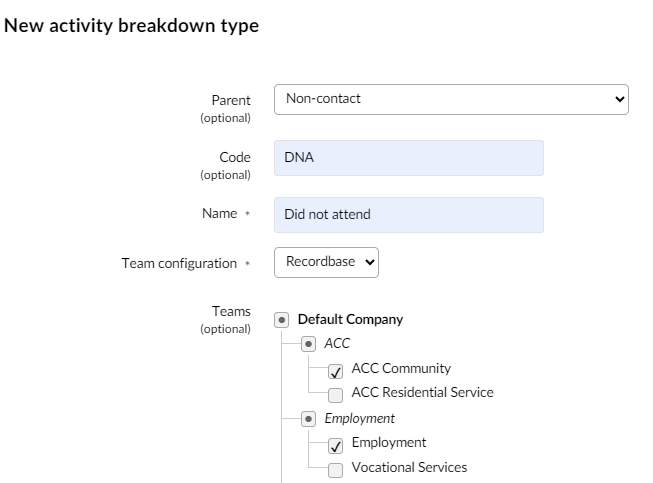Click the italic Employment group label
The width and height of the screenshot is (653, 483).
pyautogui.click(x=359, y=418)
